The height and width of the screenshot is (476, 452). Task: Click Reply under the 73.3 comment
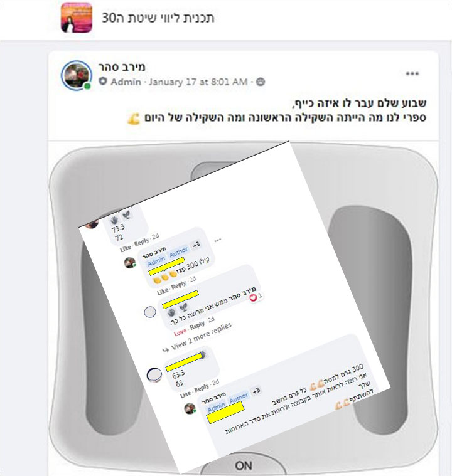(x=141, y=242)
